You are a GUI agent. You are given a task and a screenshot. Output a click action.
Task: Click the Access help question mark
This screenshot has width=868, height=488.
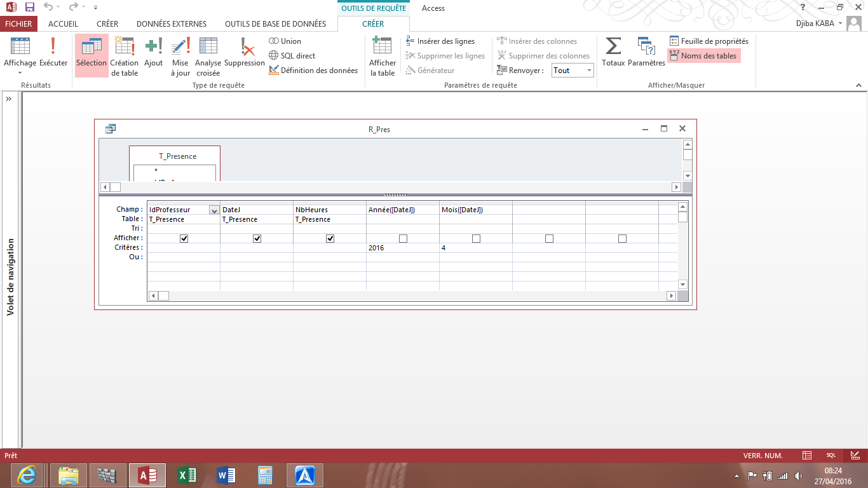tap(804, 8)
